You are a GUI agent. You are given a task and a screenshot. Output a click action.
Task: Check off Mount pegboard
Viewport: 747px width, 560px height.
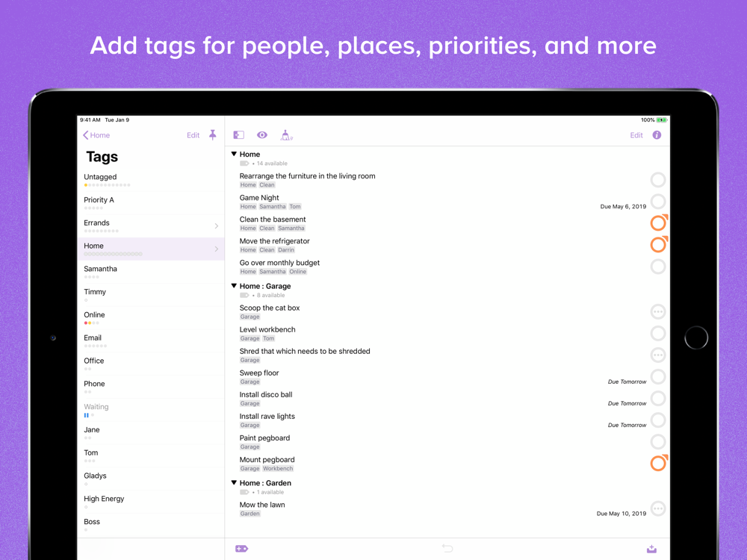(x=658, y=463)
